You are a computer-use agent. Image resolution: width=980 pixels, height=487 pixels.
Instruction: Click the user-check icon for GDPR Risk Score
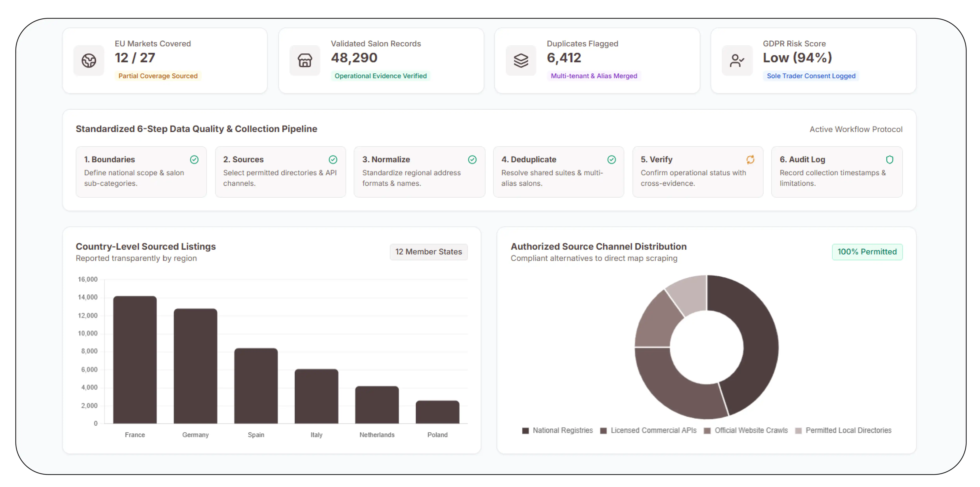point(737,61)
